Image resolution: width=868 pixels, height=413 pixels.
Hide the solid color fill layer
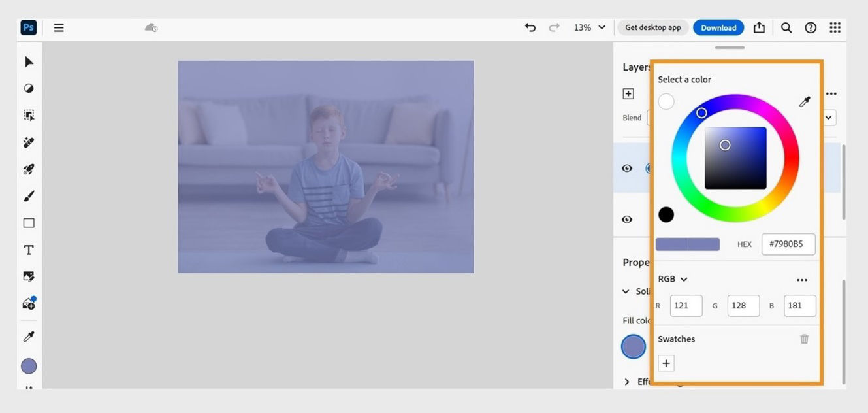pos(626,168)
